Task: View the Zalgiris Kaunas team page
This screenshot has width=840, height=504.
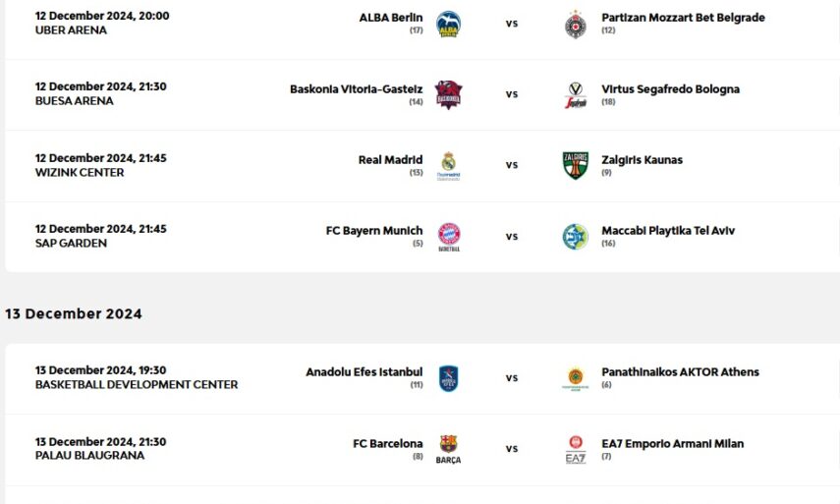Action: pyautogui.click(x=642, y=160)
